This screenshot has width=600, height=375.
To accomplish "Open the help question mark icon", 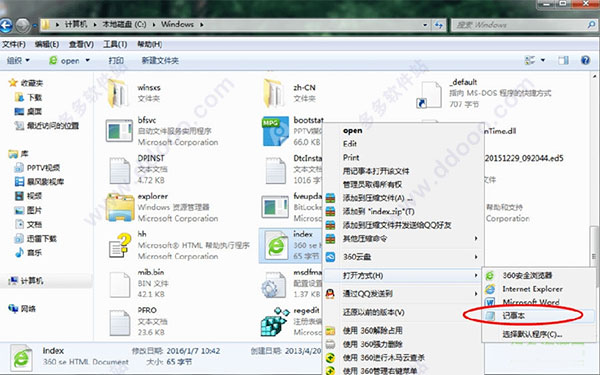I will 585,60.
